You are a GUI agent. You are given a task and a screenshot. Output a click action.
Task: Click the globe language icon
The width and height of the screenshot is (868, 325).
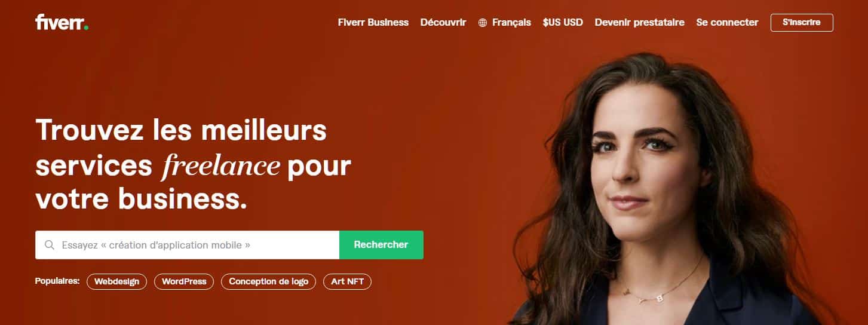tap(483, 23)
